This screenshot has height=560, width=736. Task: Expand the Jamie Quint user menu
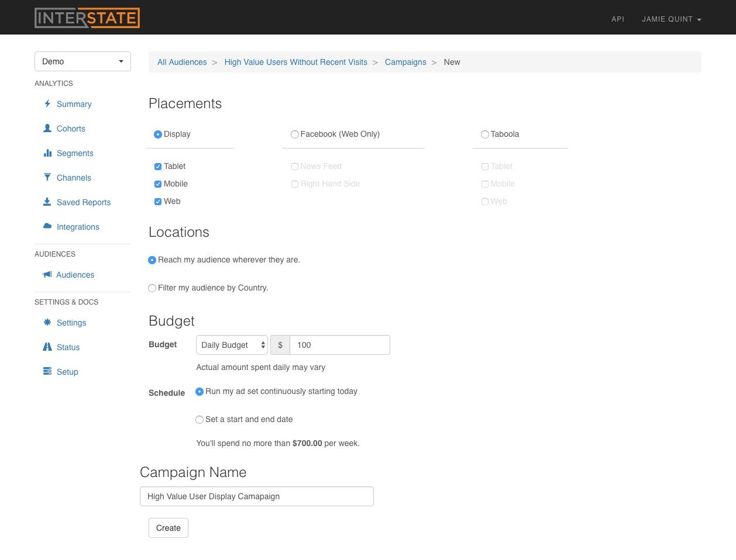pyautogui.click(x=671, y=19)
